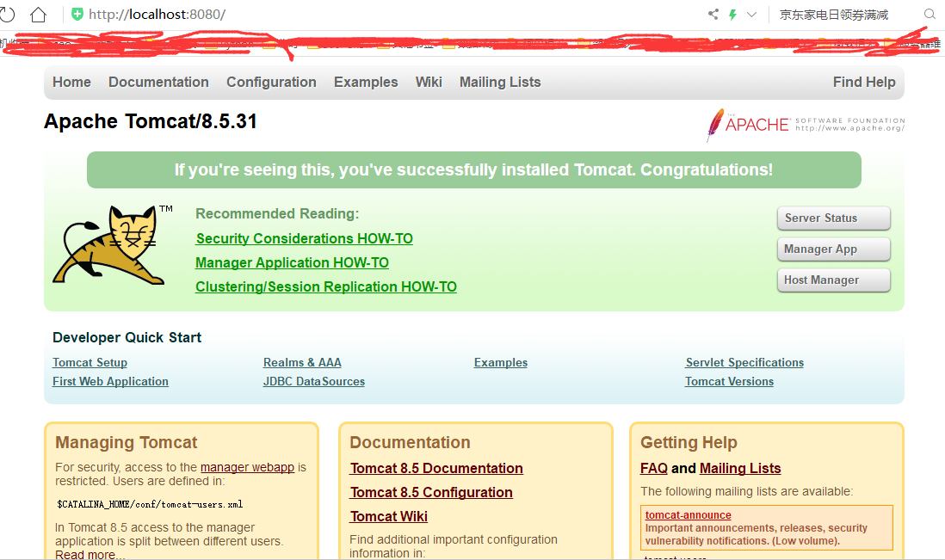
Task: Click the green security shield icon
Action: pos(77,15)
